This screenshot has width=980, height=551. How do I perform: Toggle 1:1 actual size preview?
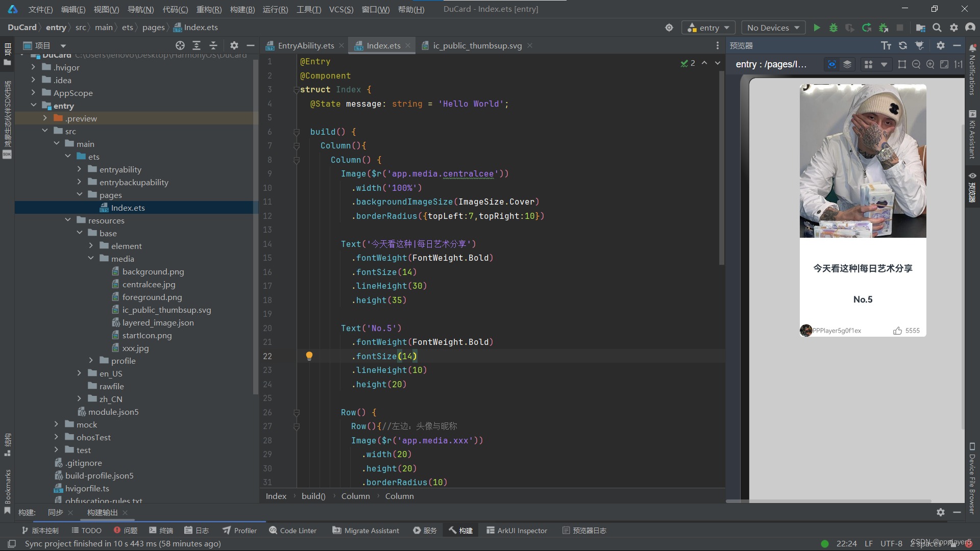coord(958,64)
